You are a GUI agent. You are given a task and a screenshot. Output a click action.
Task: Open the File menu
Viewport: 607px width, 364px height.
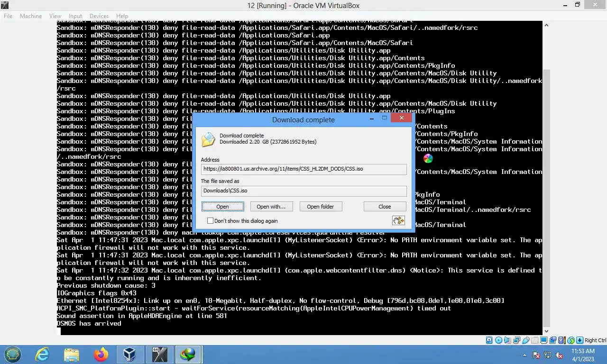coord(8,16)
